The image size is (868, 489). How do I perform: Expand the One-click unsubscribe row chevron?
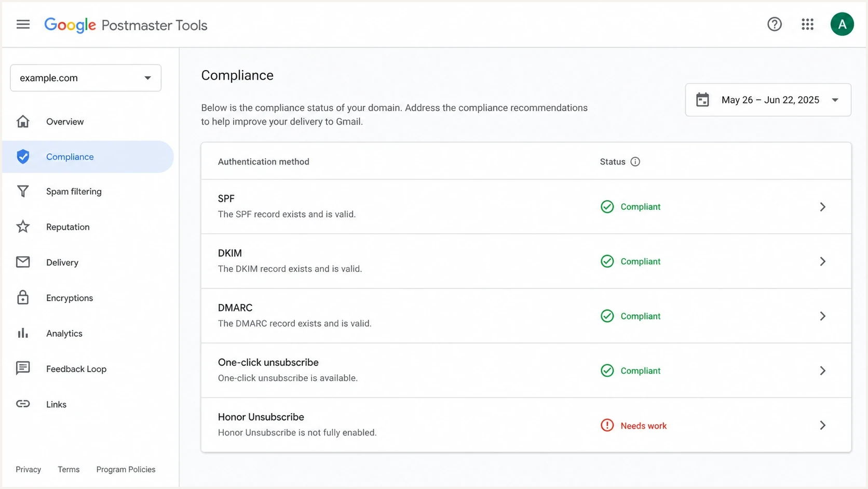coord(823,371)
